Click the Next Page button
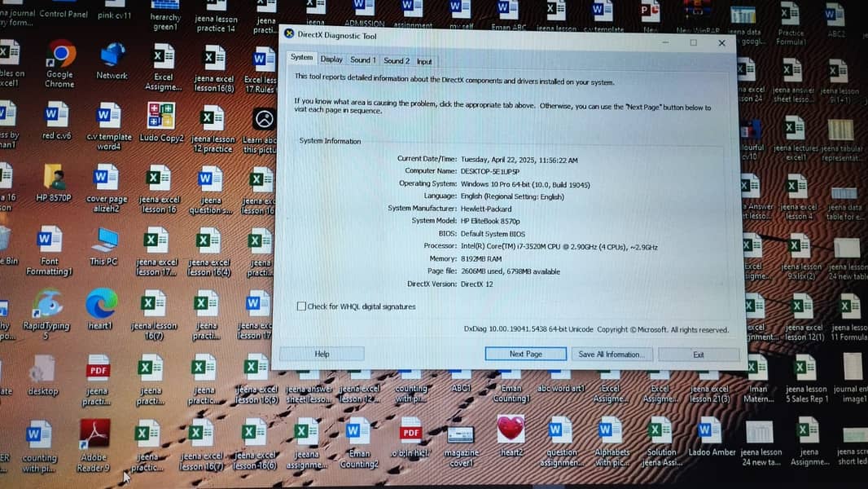This screenshot has height=489, width=868. coord(525,354)
